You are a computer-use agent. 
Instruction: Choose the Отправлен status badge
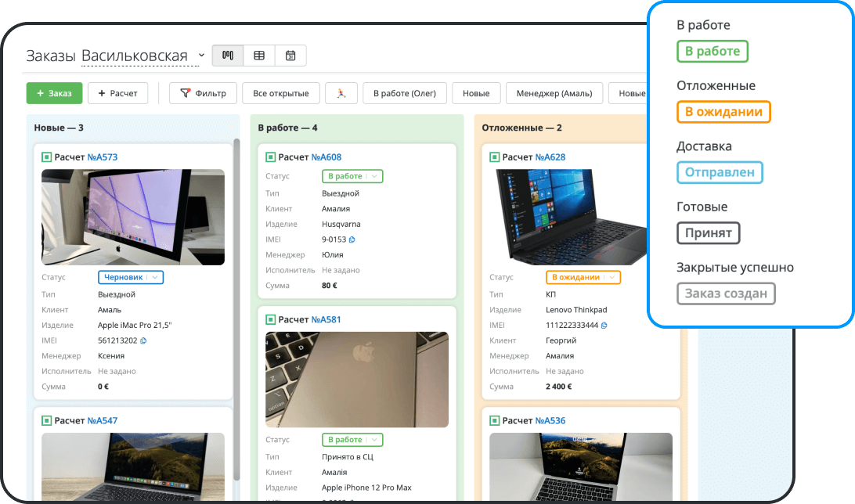click(720, 173)
